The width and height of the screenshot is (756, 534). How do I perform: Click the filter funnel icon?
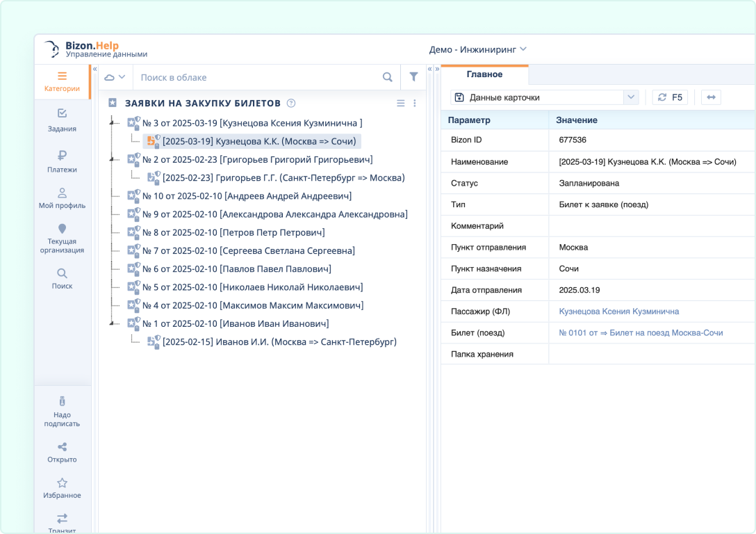point(413,77)
